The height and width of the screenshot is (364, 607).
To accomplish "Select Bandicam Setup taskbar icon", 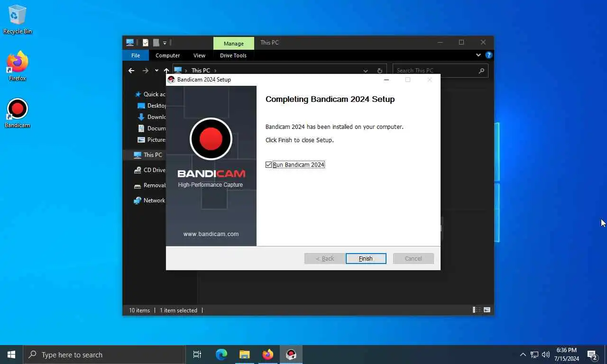I will click(291, 355).
